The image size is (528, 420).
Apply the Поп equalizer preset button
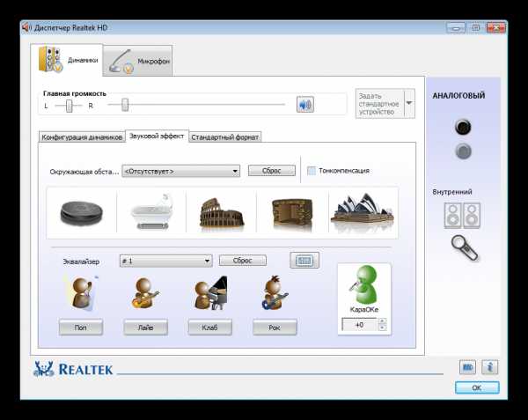pos(81,328)
